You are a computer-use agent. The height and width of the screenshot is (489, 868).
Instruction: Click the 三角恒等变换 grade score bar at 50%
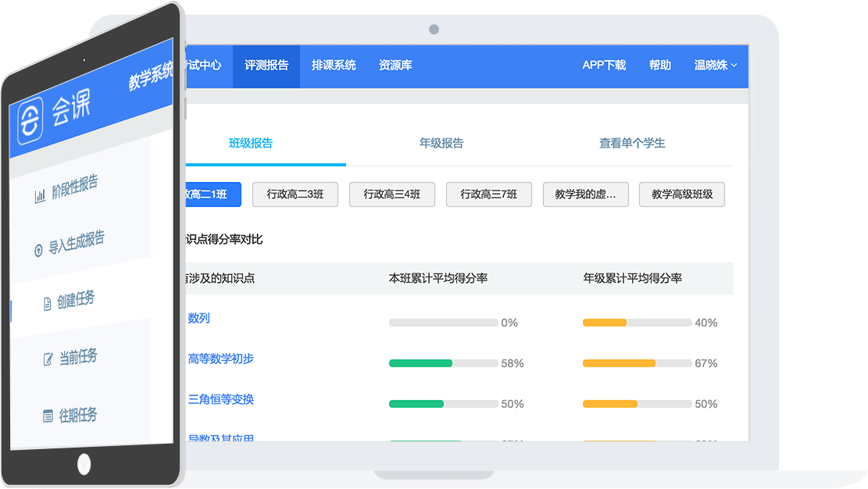click(x=638, y=405)
